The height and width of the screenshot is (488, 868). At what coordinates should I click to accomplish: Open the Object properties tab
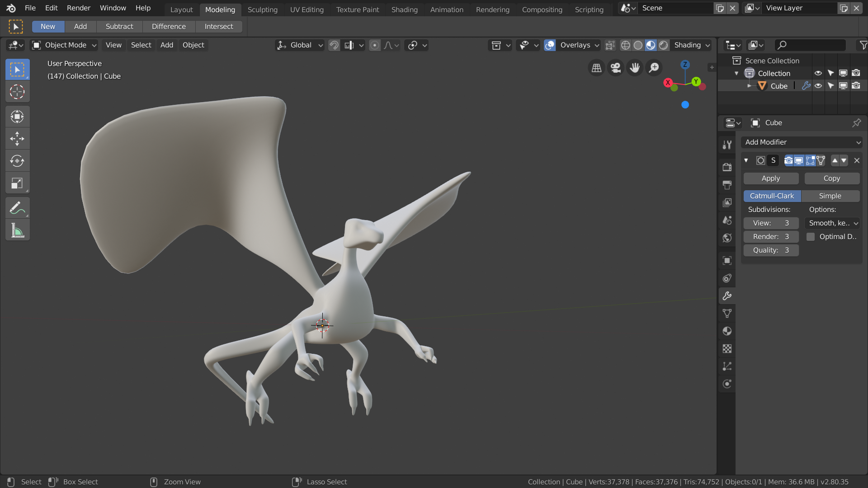click(727, 260)
